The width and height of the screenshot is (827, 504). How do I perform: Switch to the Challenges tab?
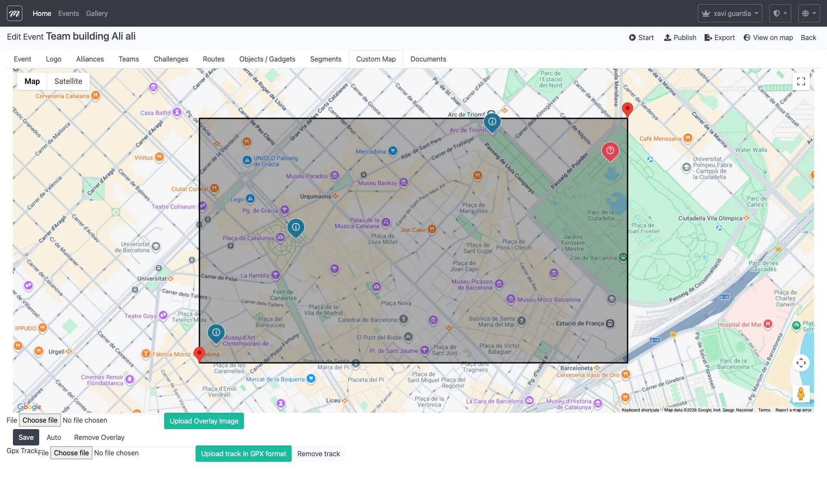tap(171, 59)
